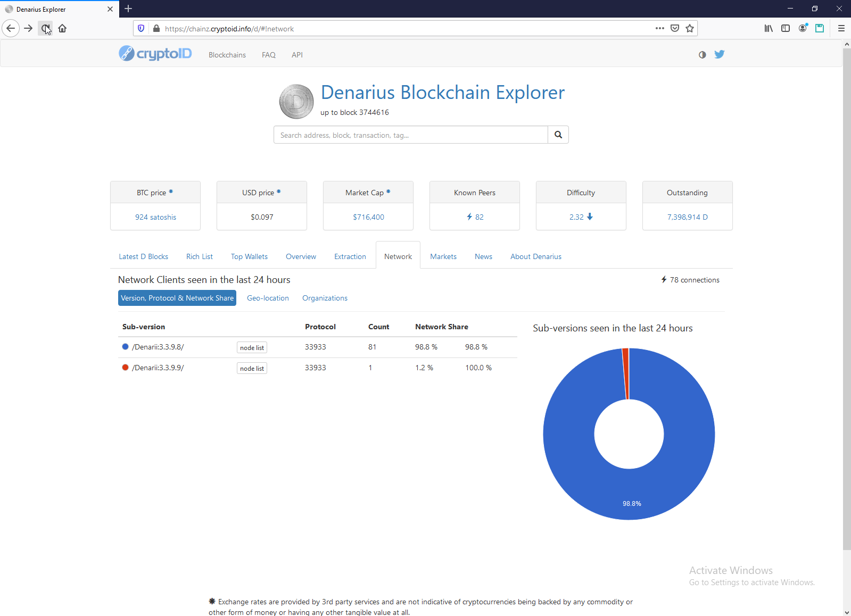Click the teal save extension icon
The height and width of the screenshot is (616, 851).
tap(820, 28)
